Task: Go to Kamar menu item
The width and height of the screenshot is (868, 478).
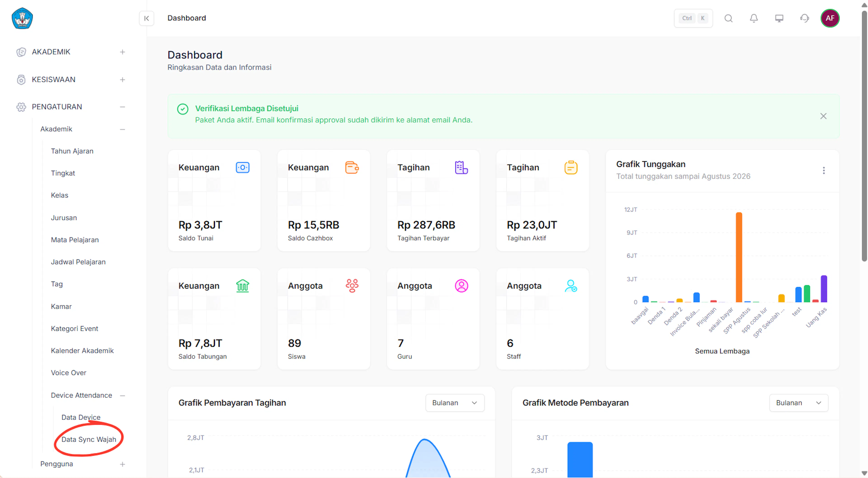Action: 61,306
